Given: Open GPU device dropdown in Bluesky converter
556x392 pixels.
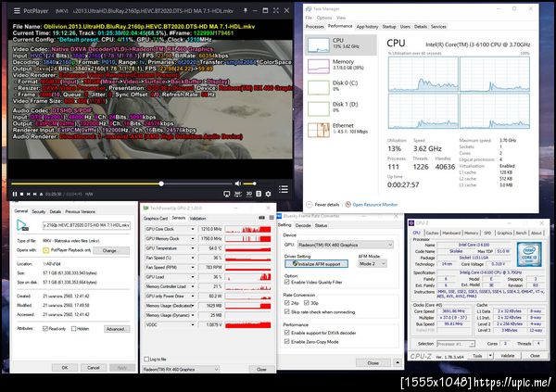Looking at the screenshot, I should (x=346, y=245).
